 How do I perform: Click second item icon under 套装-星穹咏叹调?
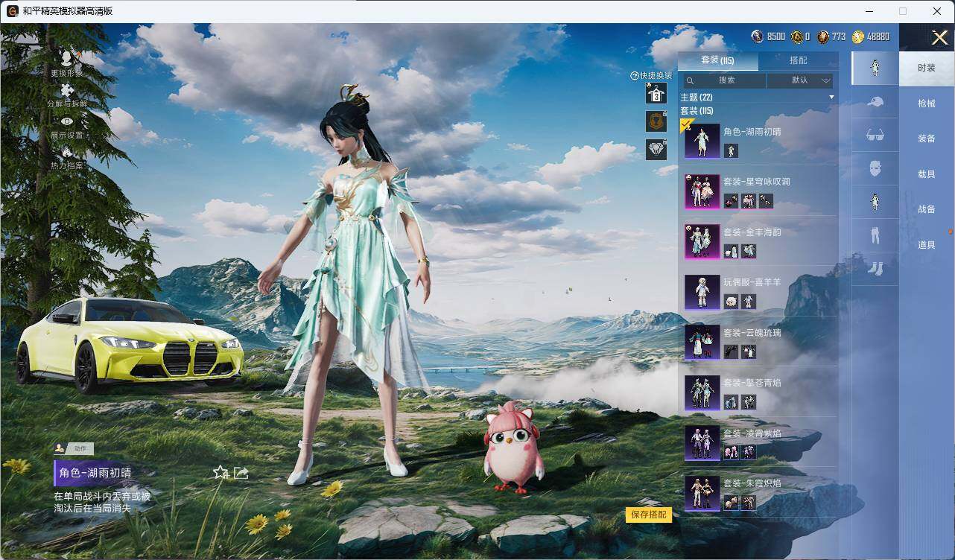click(x=749, y=201)
